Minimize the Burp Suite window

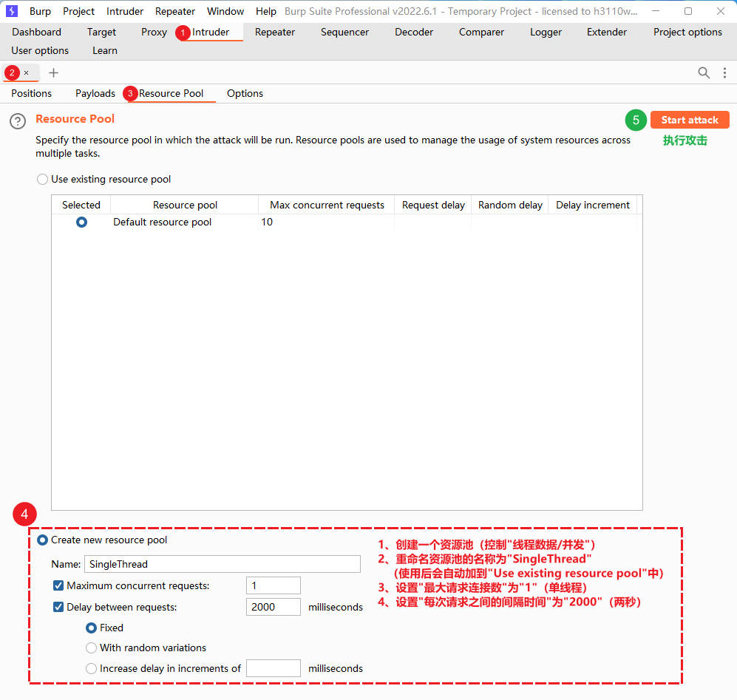[x=656, y=11]
